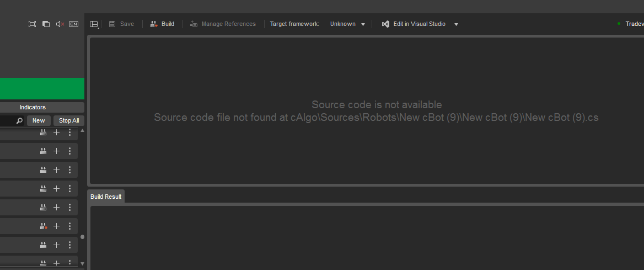Click Edit in Visual Studio
Screen dimensions: 644x270
tap(414, 24)
